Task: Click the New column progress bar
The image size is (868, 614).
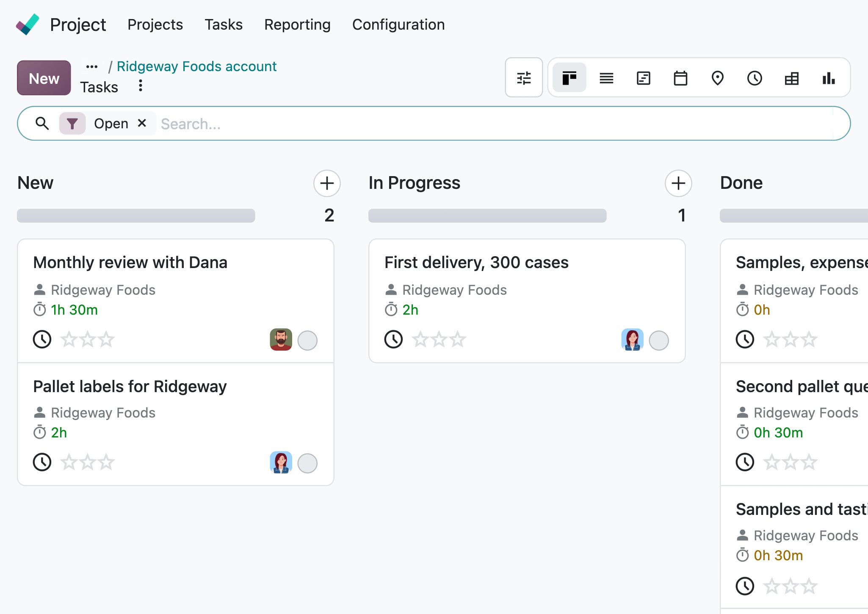Action: [136, 216]
